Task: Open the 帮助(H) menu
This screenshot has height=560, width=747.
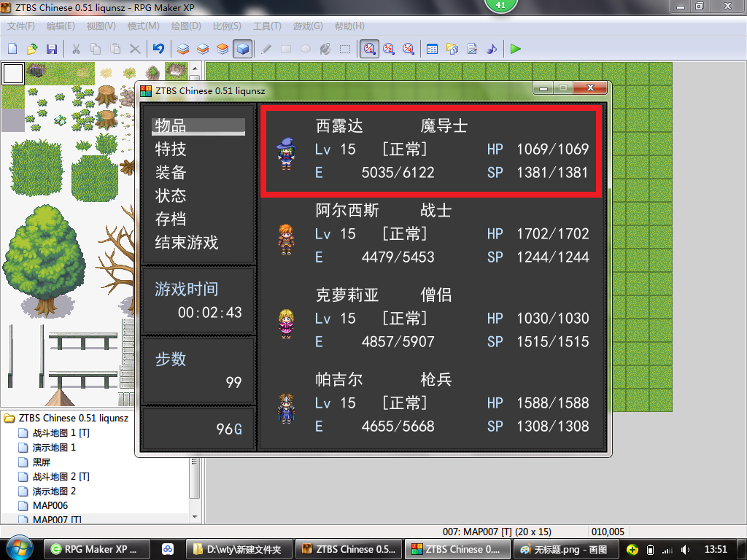Action: point(349,26)
